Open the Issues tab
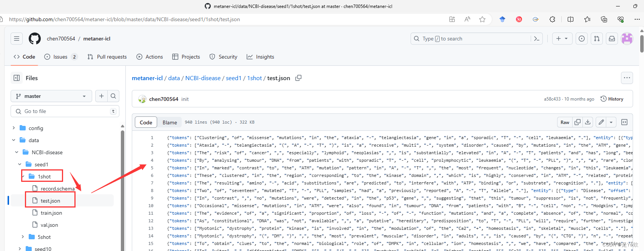Screen dimensions: 644x251 coord(61,57)
